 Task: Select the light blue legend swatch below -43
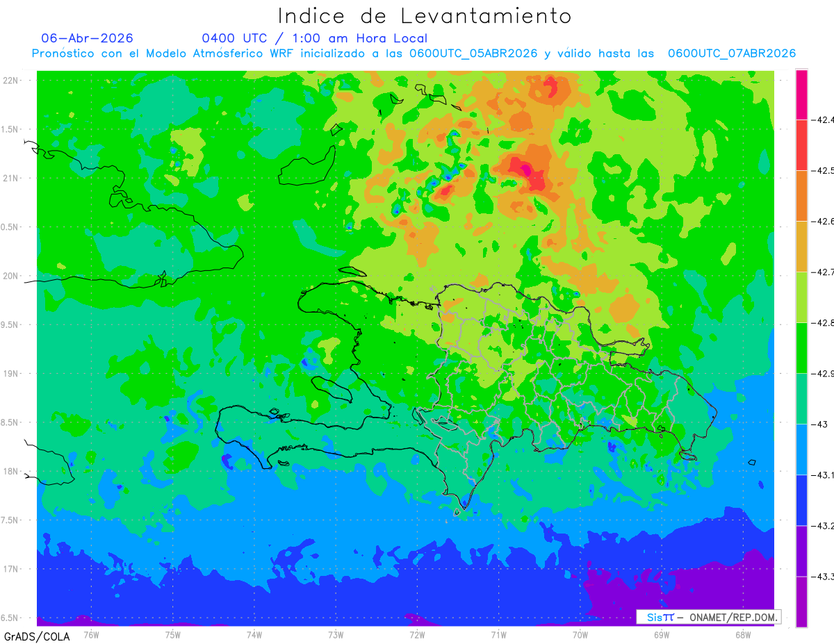[x=801, y=449]
